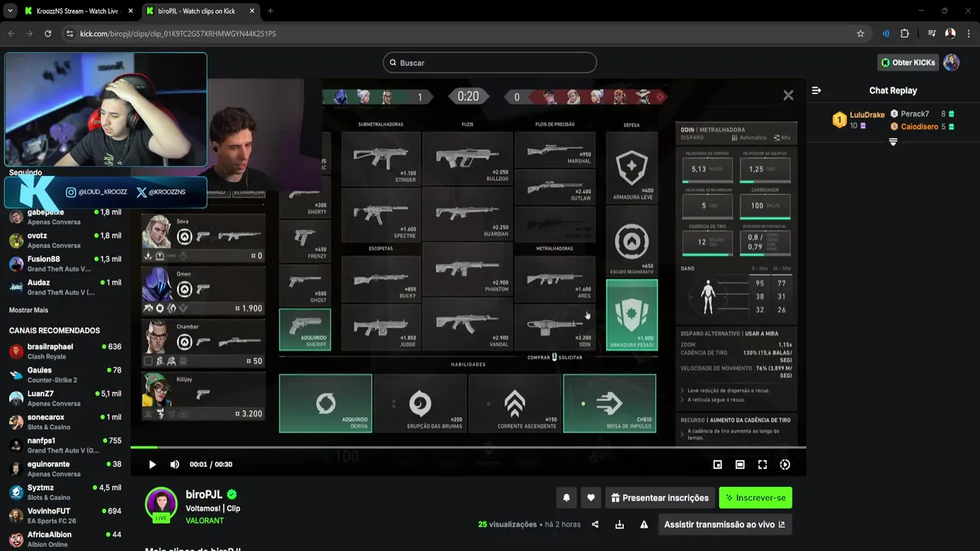Seek on the clip progress bar
This screenshot has height=551, width=980.
coord(468,447)
